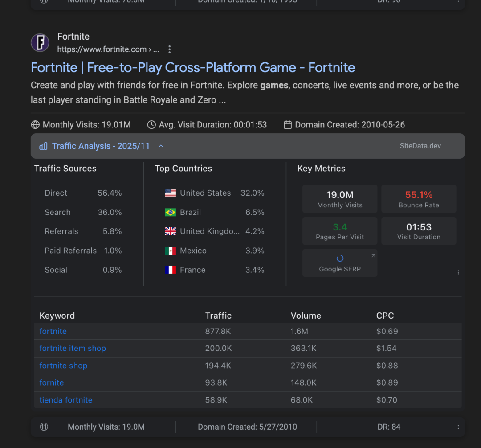Click 'Domain Created: 5/27/2010' in bottom bar
Screen dimensions: 481x448
pos(247,427)
